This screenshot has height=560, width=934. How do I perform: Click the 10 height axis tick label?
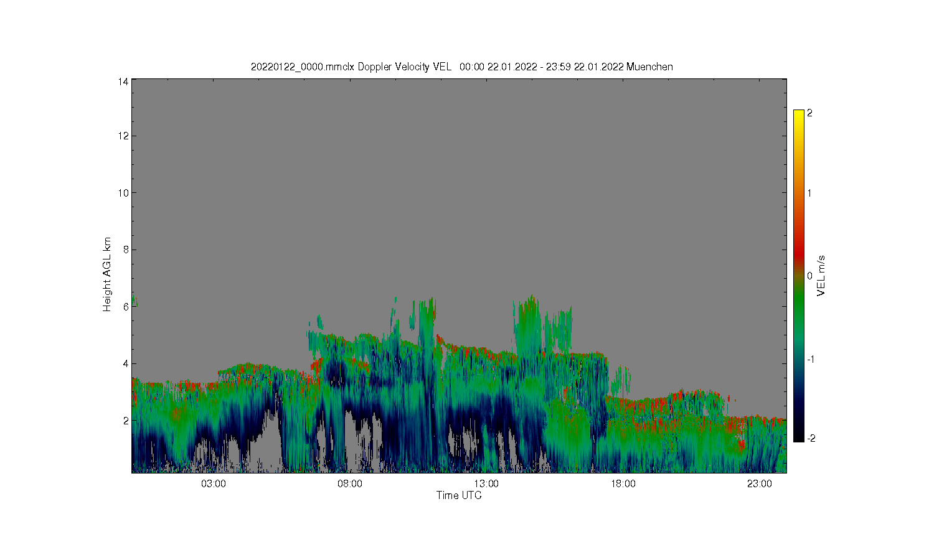coord(124,193)
